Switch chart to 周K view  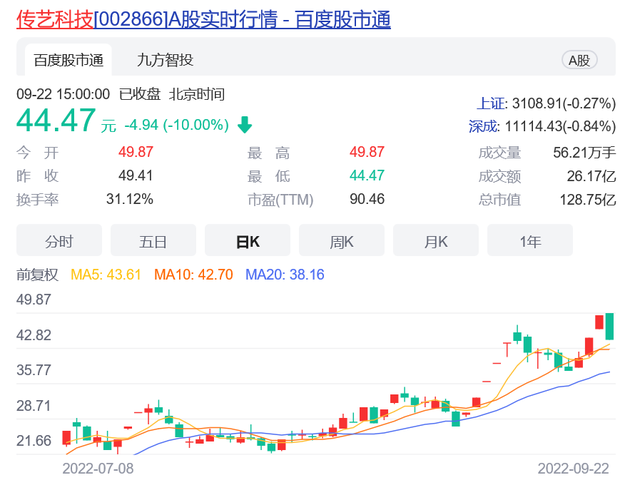click(x=342, y=241)
